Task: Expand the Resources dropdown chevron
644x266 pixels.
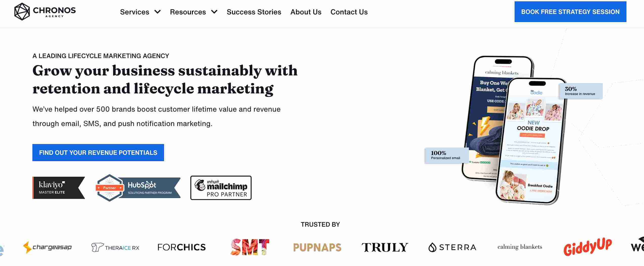Action: coord(214,12)
